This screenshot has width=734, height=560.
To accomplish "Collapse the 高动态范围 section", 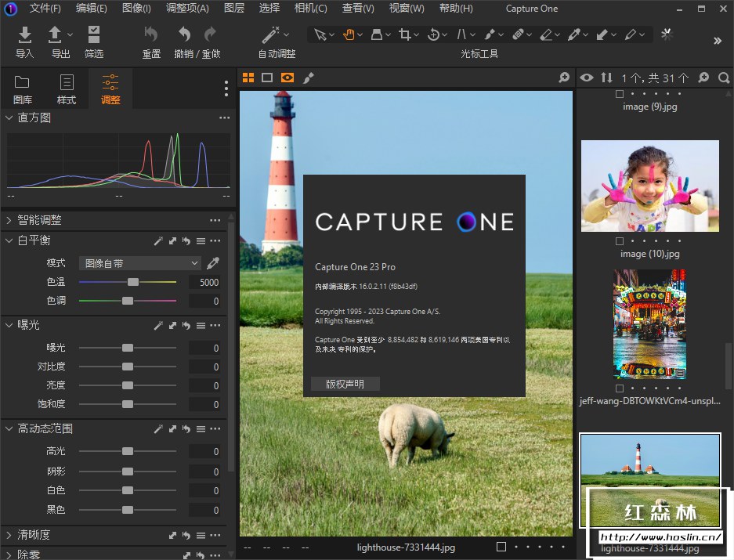I will (x=9, y=428).
